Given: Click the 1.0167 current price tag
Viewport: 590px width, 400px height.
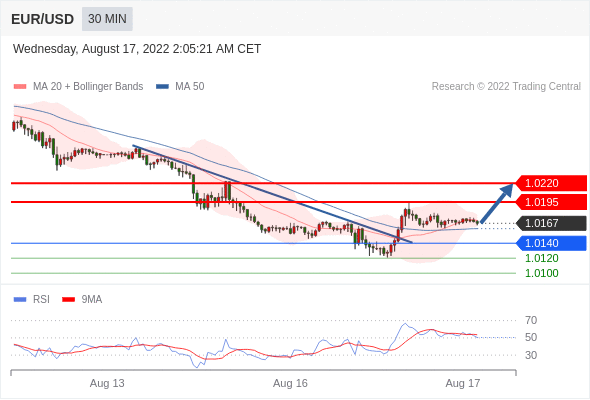Looking at the screenshot, I should point(551,223).
